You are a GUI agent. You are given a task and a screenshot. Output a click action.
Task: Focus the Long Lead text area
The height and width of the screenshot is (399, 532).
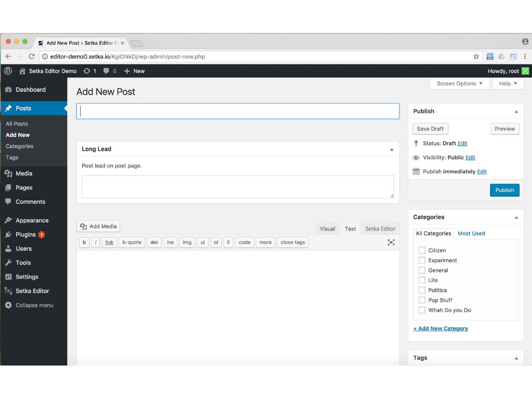238,187
